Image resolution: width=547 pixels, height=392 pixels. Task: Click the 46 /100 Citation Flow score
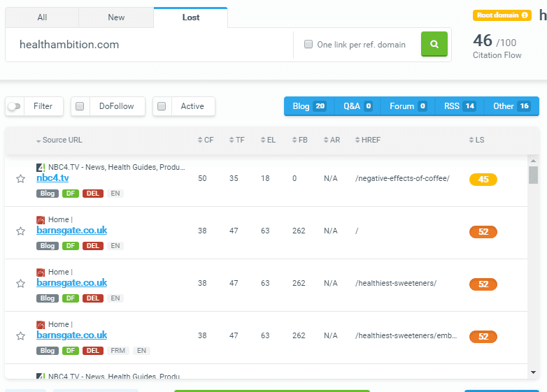(x=495, y=41)
